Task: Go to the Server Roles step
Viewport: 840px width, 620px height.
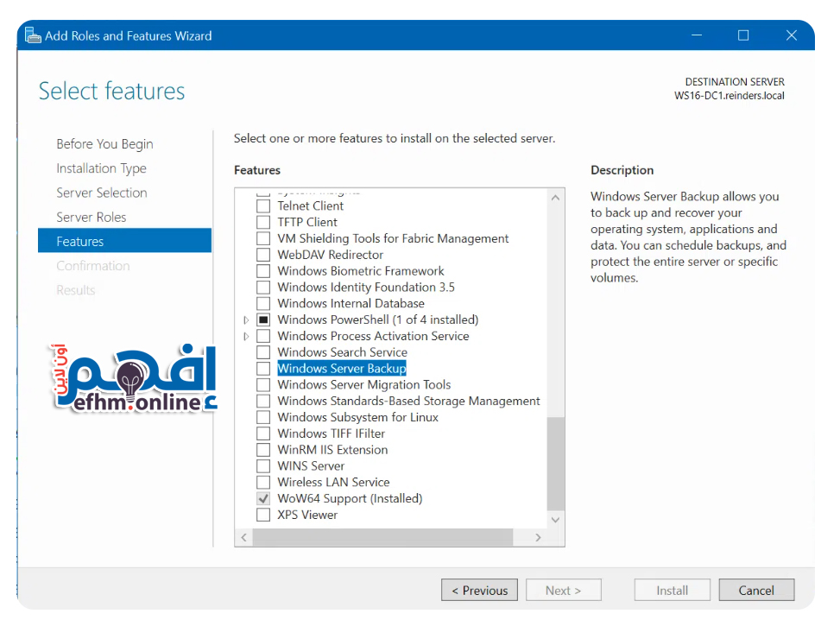Action: pos(92,218)
